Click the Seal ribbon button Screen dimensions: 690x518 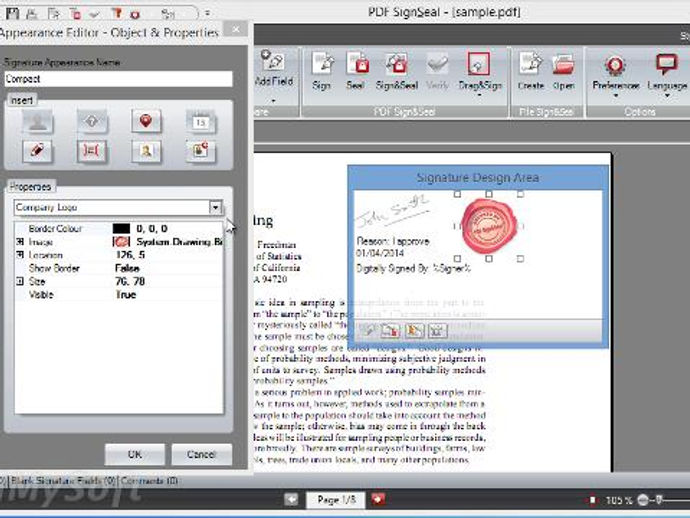coord(356,70)
